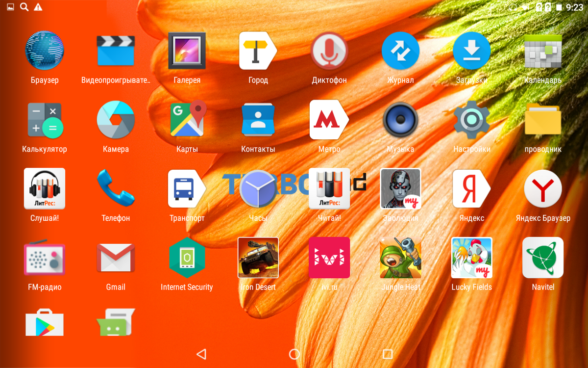Screen dimensions: 588x368
Task: Open the Транспорт bus app
Action: [x=187, y=188]
